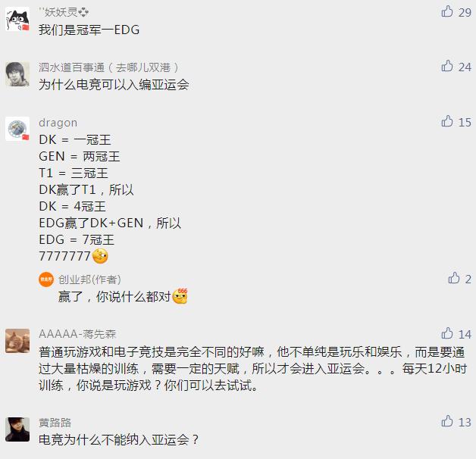Click the comment text 我们是冠军一EDG

(x=89, y=30)
